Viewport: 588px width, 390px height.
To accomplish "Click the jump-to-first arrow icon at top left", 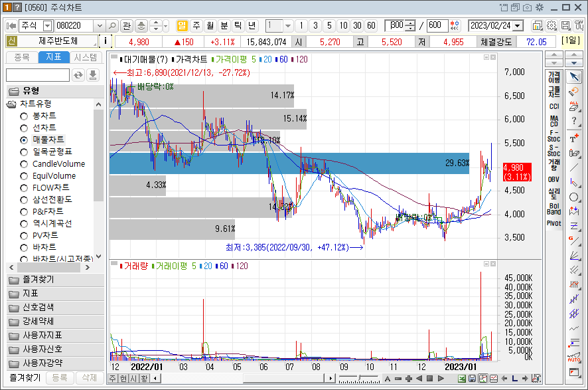I will point(11,25).
